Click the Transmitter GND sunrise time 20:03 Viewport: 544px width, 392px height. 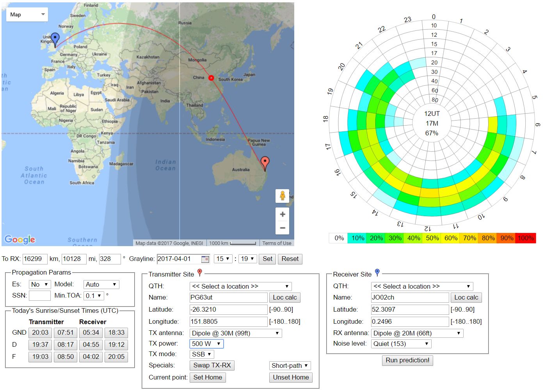[x=40, y=332]
